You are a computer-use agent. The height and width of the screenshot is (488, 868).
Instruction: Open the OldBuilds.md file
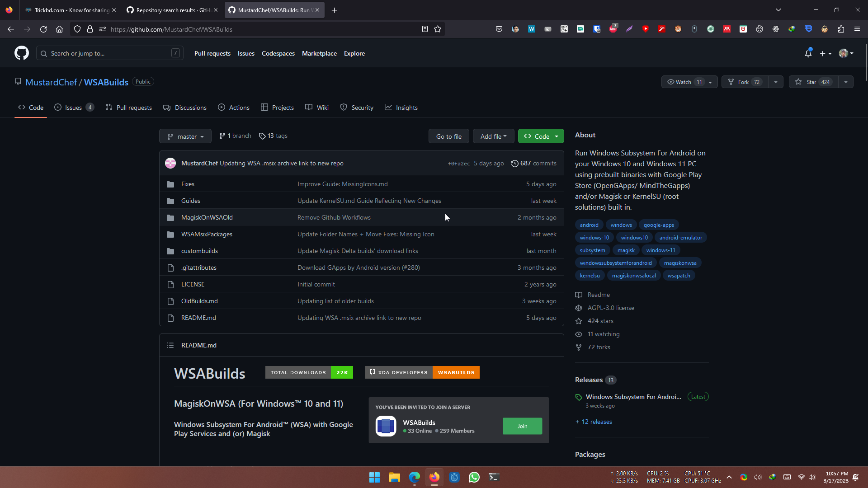tap(199, 301)
